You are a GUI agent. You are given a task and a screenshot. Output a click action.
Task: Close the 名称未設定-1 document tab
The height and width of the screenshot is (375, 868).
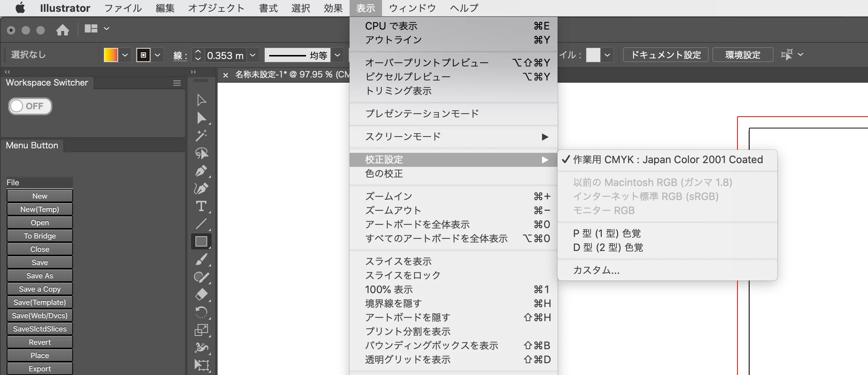tap(226, 75)
